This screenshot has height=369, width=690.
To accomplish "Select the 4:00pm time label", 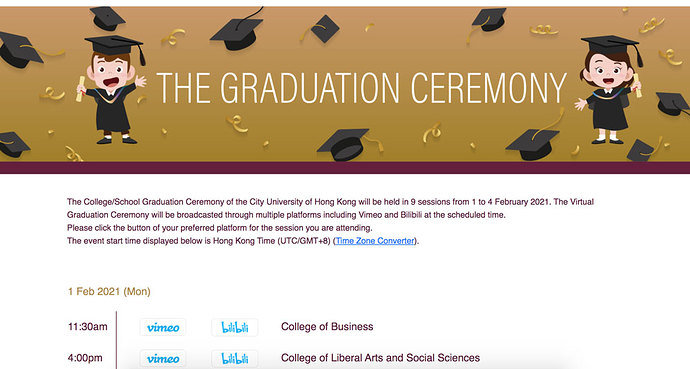I will 85,358.
